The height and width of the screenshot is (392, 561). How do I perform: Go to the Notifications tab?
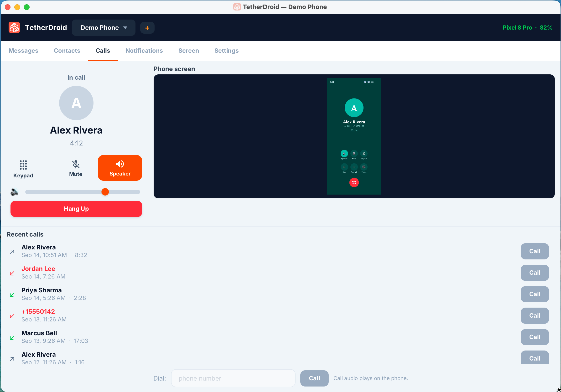click(x=144, y=51)
